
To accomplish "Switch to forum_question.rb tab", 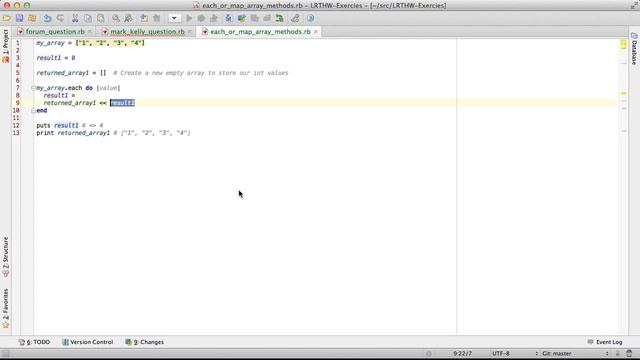I will pyautogui.click(x=55, y=31).
